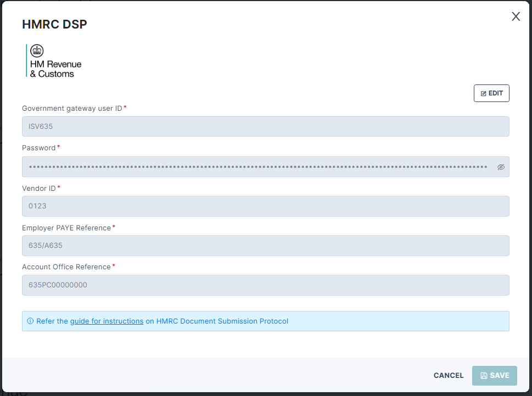Click the Employer PAYE Reference label
The width and height of the screenshot is (532, 396).
point(66,228)
